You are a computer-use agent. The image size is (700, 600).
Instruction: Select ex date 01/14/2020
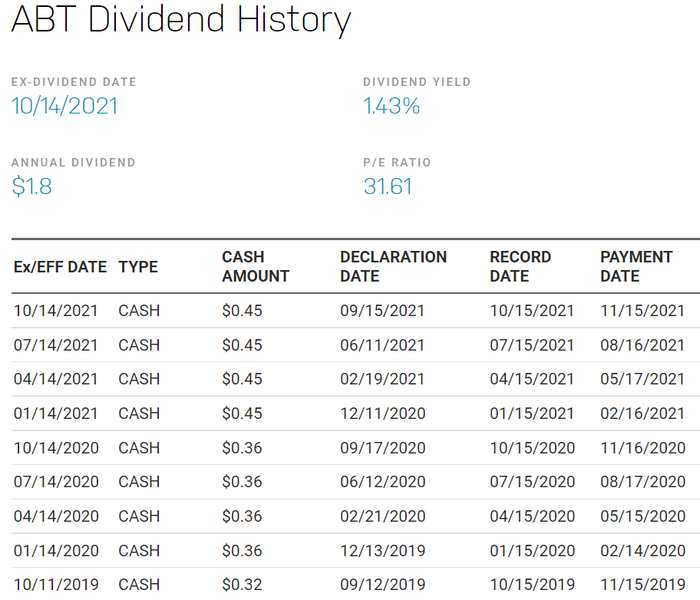tap(56, 550)
